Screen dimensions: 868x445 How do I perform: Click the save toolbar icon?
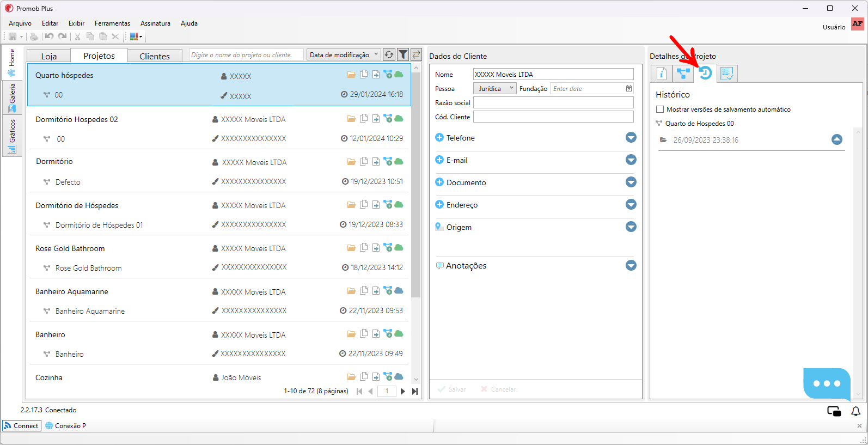click(12, 36)
